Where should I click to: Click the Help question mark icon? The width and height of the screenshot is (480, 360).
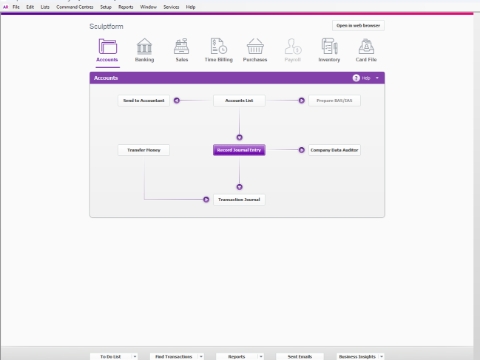[356, 78]
